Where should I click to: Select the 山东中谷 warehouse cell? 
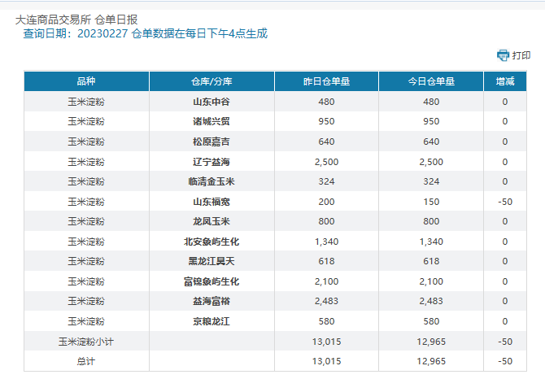(x=211, y=102)
